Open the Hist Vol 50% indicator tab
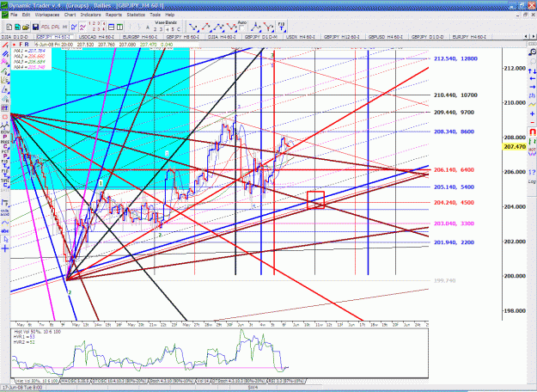This screenshot has height=392, width=537. click(36, 381)
